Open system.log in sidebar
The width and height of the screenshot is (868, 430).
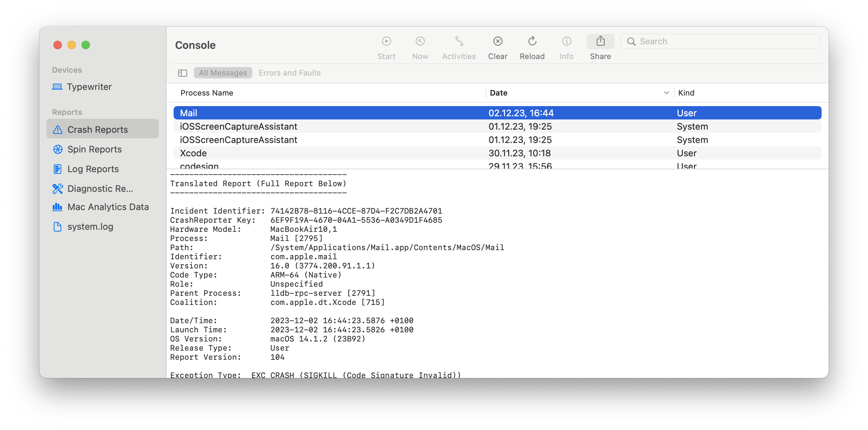pyautogui.click(x=90, y=227)
